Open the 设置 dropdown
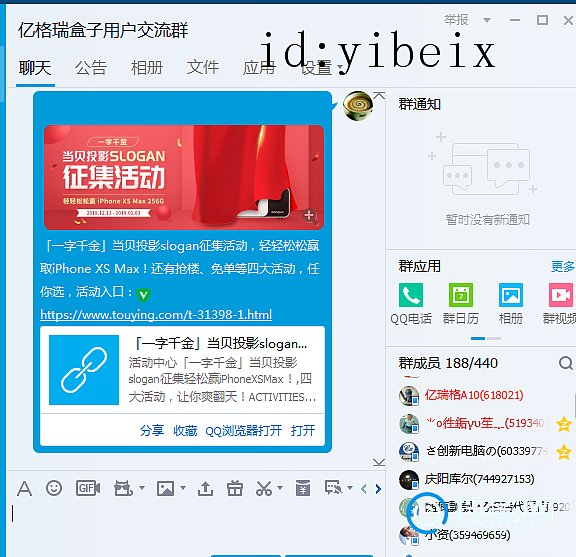Screen dimensions: 576x557 click(322, 68)
